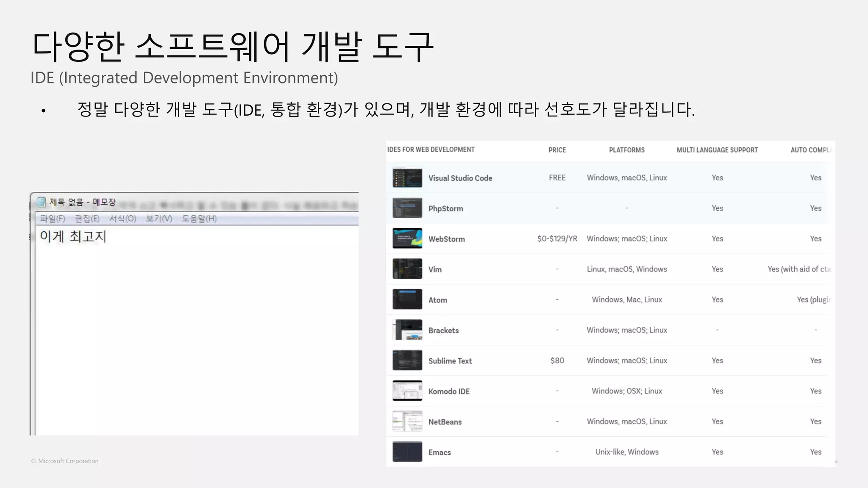Select the Vim name
The height and width of the screenshot is (488, 868).
[435, 269]
